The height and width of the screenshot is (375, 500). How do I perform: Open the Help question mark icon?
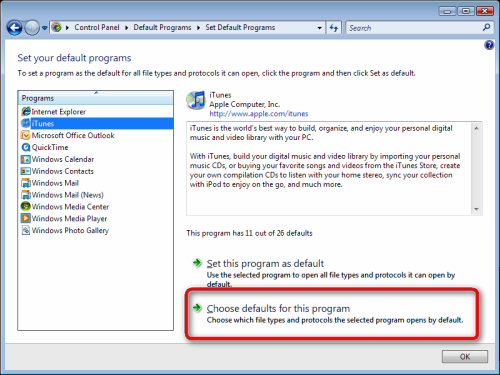click(489, 45)
